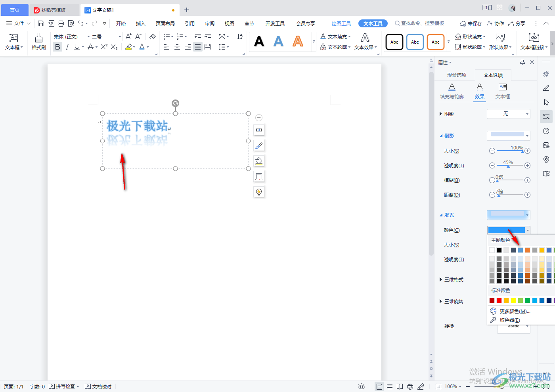Click the command search box
555x392 pixels.
[419, 23]
